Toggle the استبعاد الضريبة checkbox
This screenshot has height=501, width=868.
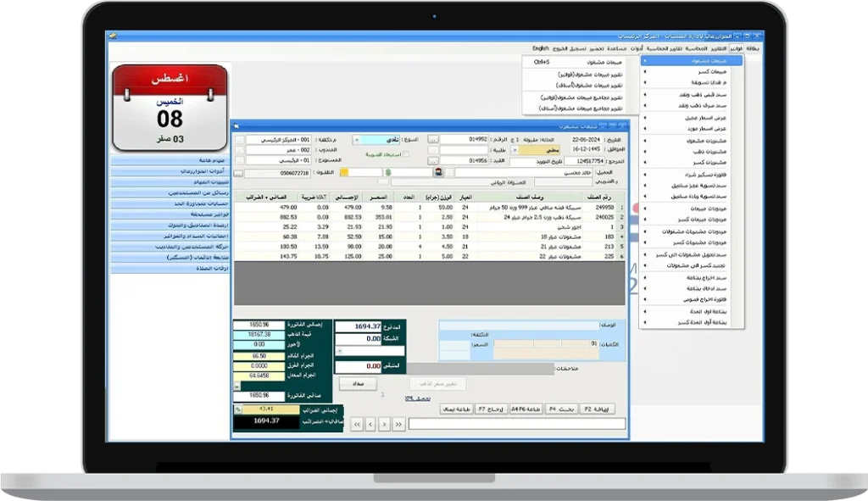(x=406, y=154)
